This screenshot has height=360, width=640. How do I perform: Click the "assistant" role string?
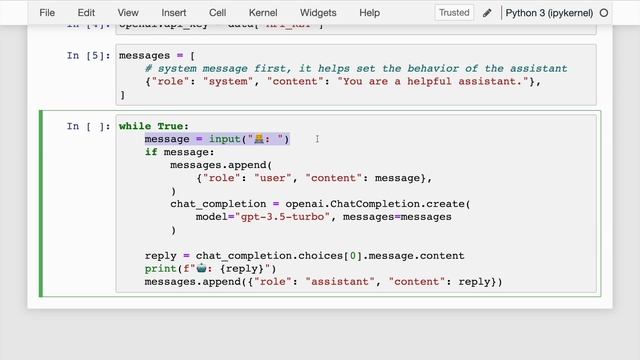(x=340, y=282)
